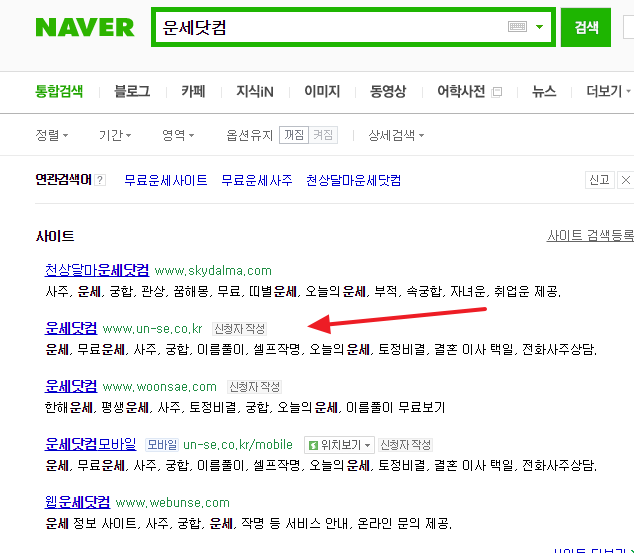This screenshot has height=553, width=634.
Task: Open related search 무료운세사이트
Action: point(166,180)
